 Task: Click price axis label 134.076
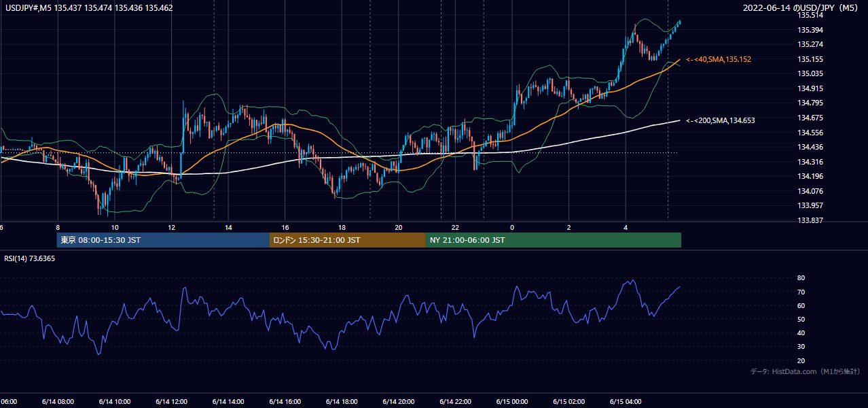pos(810,191)
